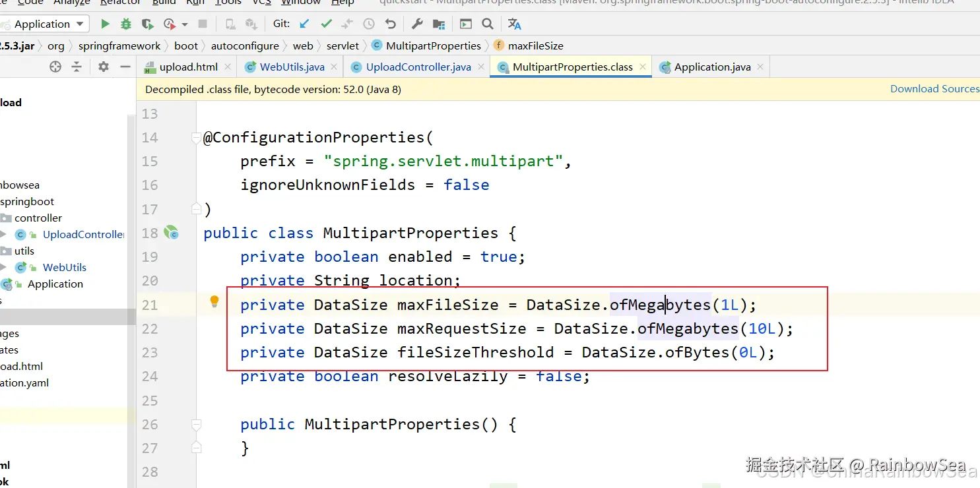Expand the UploadController tree node arrow
The width and height of the screenshot is (980, 488).
click(x=4, y=234)
